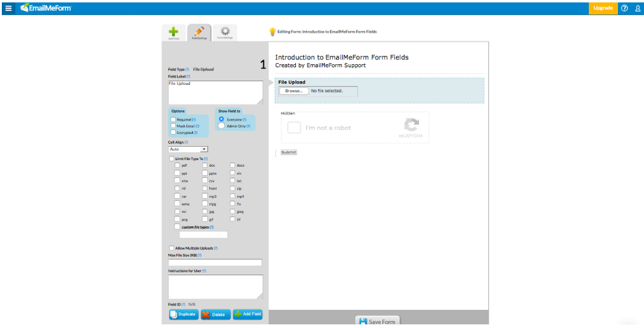Switch to the Add Field tab

click(173, 33)
